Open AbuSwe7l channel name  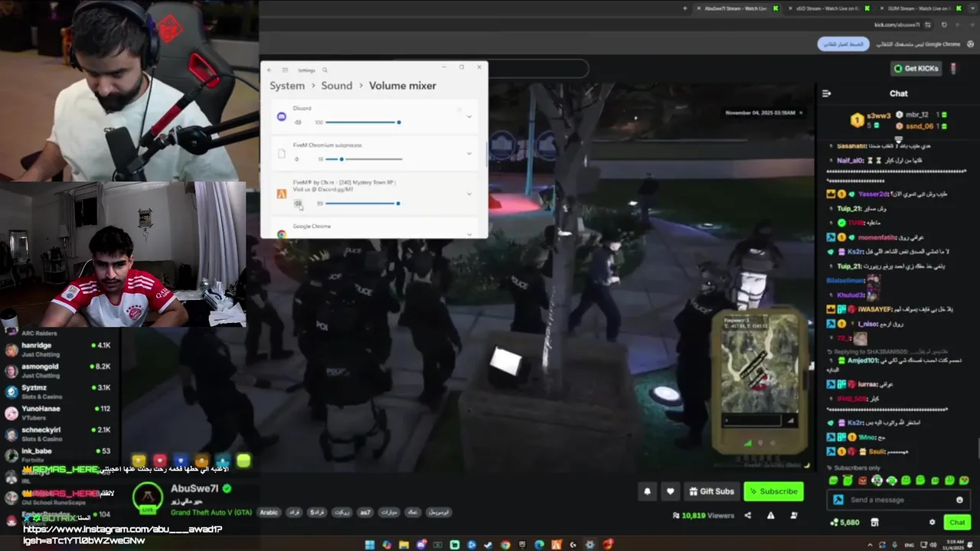(195, 488)
